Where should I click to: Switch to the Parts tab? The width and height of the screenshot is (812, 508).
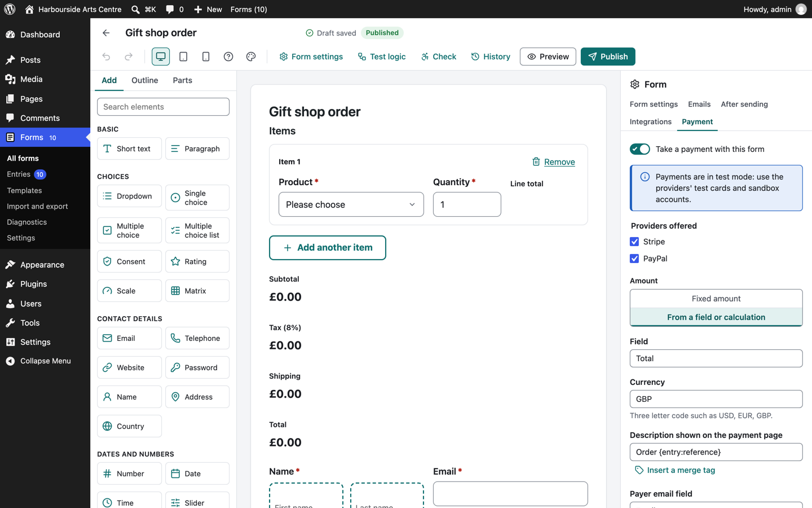(x=183, y=80)
